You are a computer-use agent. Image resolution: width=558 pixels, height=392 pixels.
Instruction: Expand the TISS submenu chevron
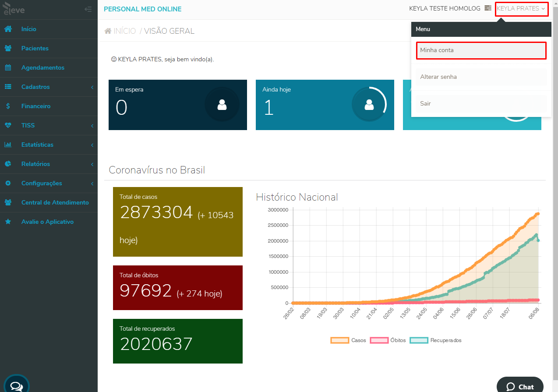[92, 126]
